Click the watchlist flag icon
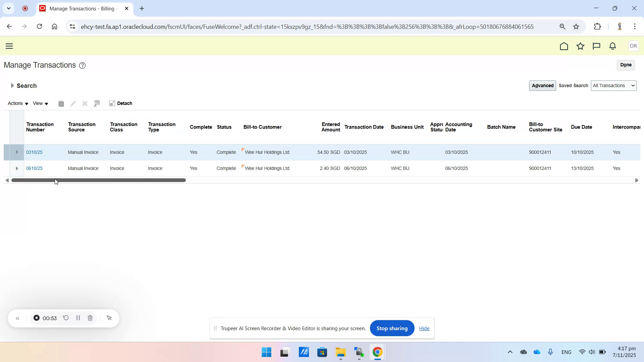 (596, 46)
